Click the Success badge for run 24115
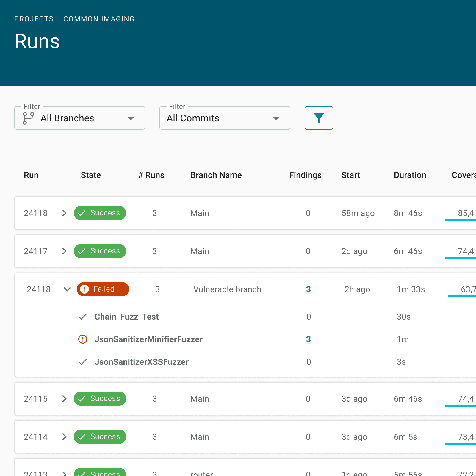 (100, 399)
